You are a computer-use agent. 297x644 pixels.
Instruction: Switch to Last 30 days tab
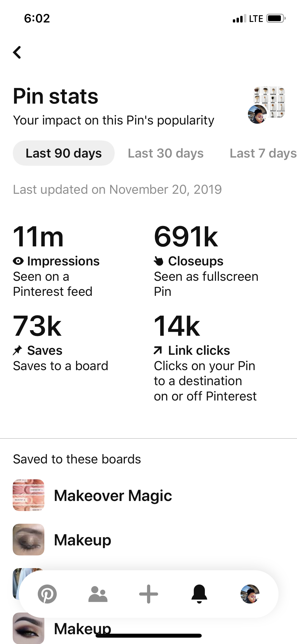point(166,153)
